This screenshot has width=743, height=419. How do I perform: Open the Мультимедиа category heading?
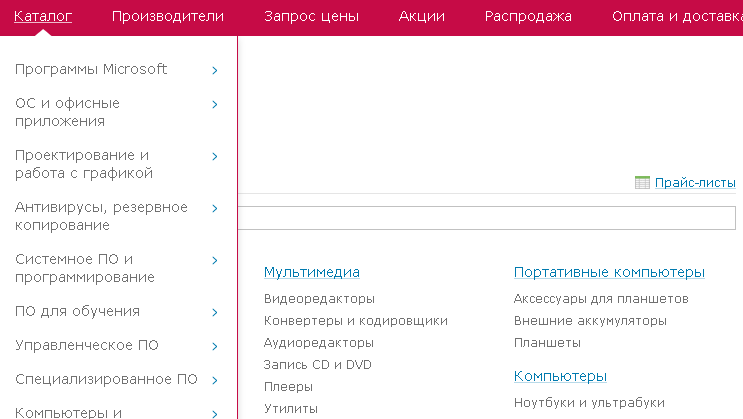[311, 272]
